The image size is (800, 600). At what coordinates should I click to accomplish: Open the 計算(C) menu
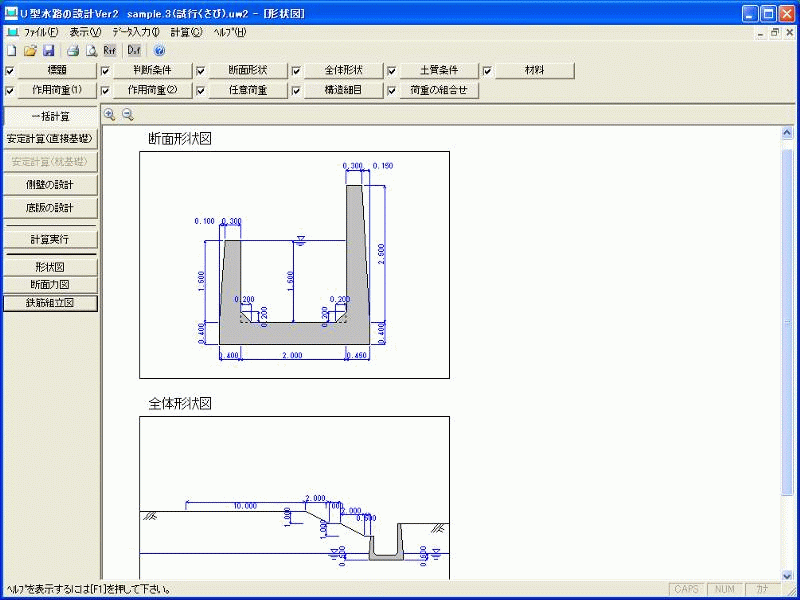tap(186, 33)
